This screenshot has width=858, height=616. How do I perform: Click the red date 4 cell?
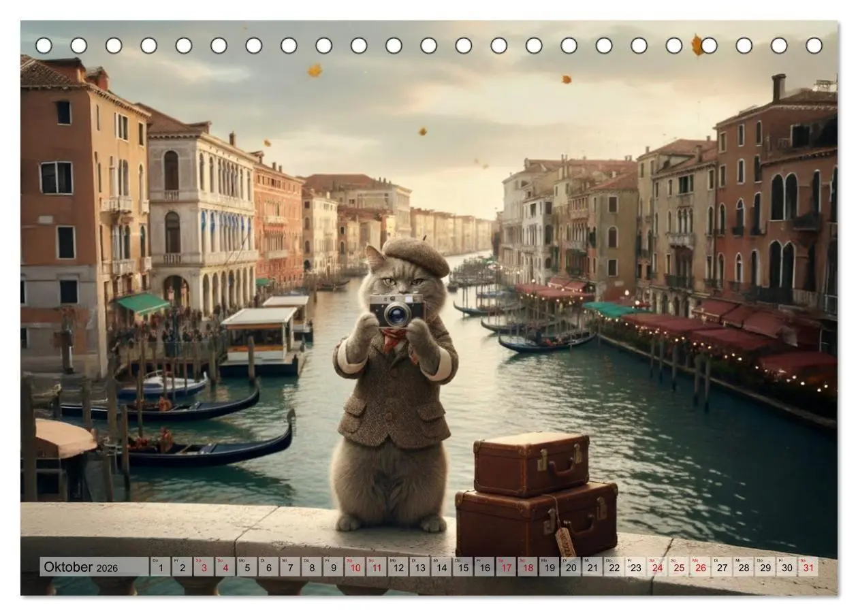(x=225, y=567)
